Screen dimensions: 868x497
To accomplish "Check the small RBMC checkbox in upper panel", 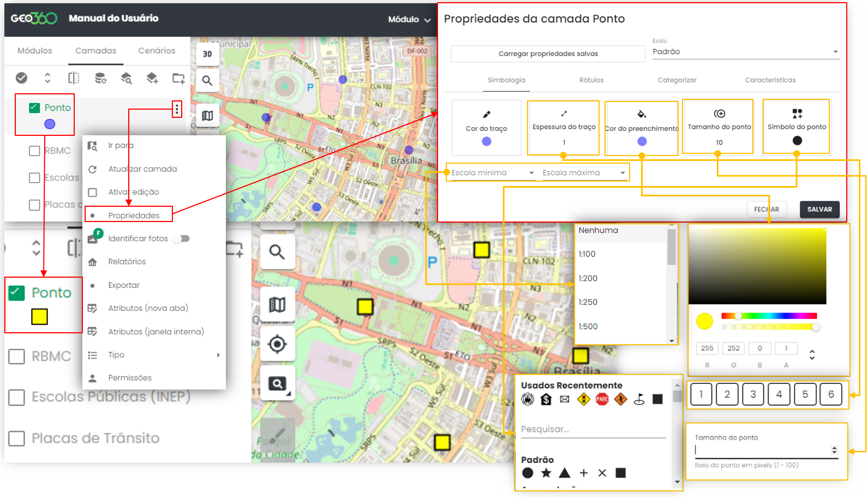I will coord(34,151).
